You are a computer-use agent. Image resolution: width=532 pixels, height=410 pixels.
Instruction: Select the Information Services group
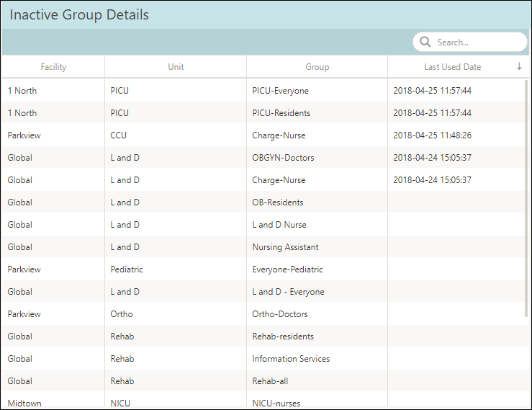pos(291,359)
